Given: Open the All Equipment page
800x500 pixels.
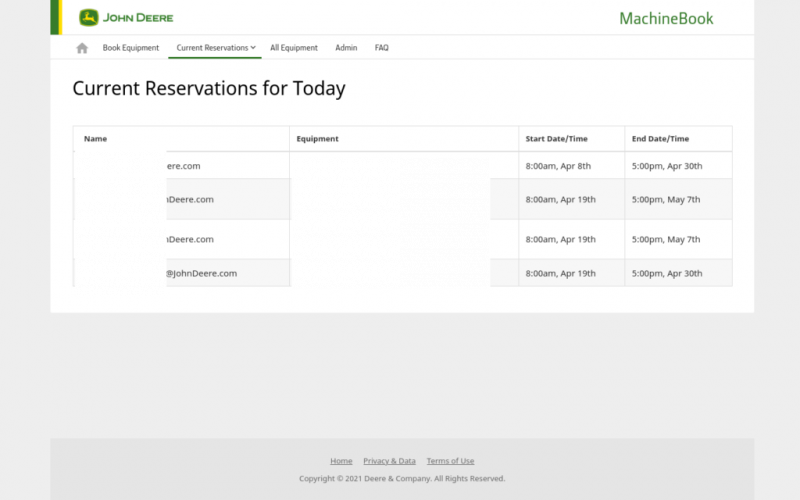Looking at the screenshot, I should [294, 48].
